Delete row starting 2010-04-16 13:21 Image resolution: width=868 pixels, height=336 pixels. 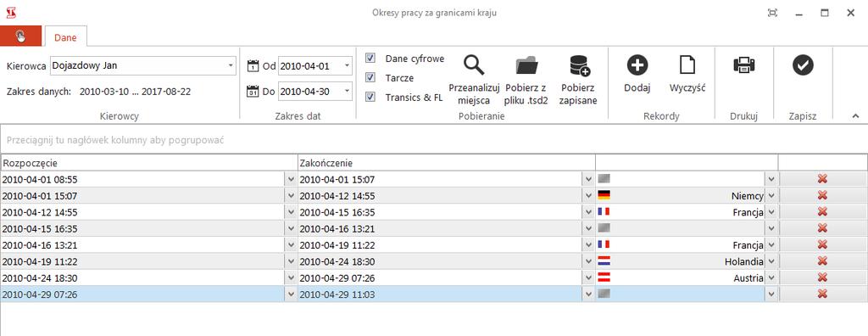point(822,244)
